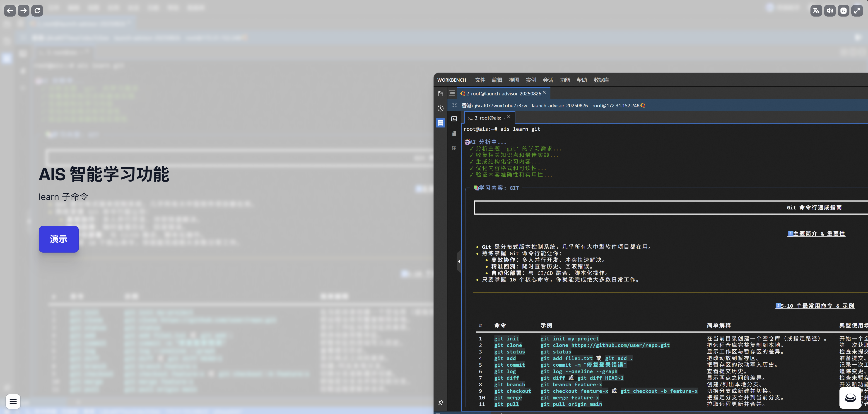This screenshot has width=868, height=414.
Task: Click the 'git status' command in row 3
Action: click(509, 352)
